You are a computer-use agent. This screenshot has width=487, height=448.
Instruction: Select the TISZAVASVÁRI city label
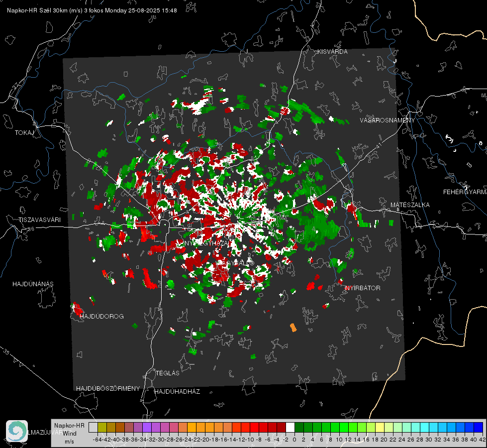tap(39, 220)
